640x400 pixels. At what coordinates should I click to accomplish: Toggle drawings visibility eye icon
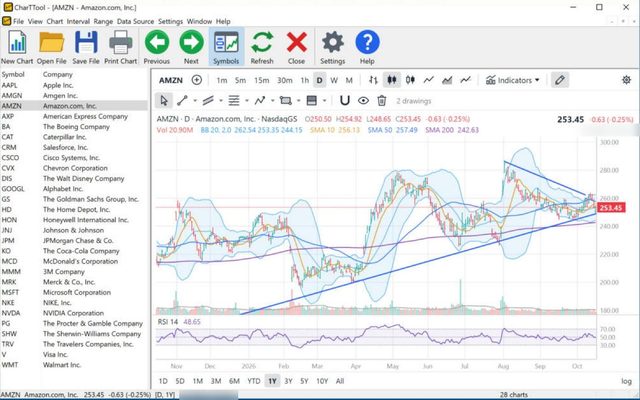click(363, 100)
